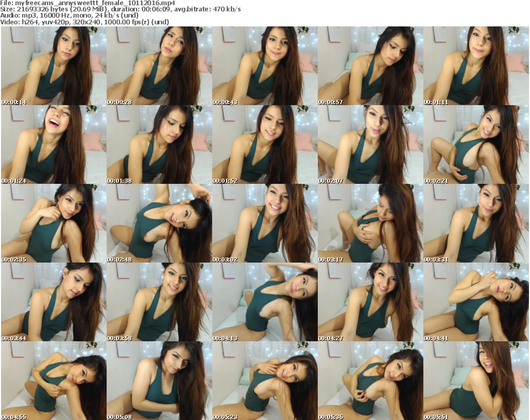Select the 'Size: 21693326 bytes' header line

tap(120, 9)
